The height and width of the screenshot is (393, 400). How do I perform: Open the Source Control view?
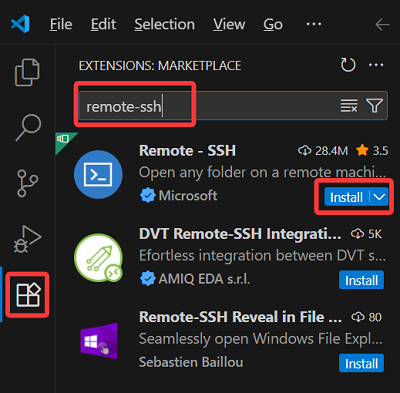pos(27,183)
